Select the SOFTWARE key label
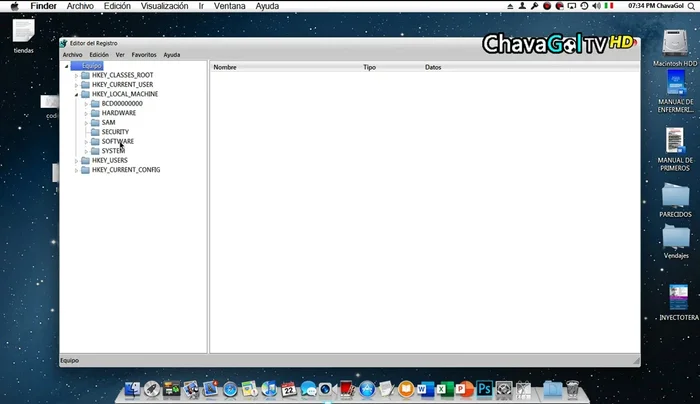This screenshot has height=404, width=700. click(x=118, y=141)
